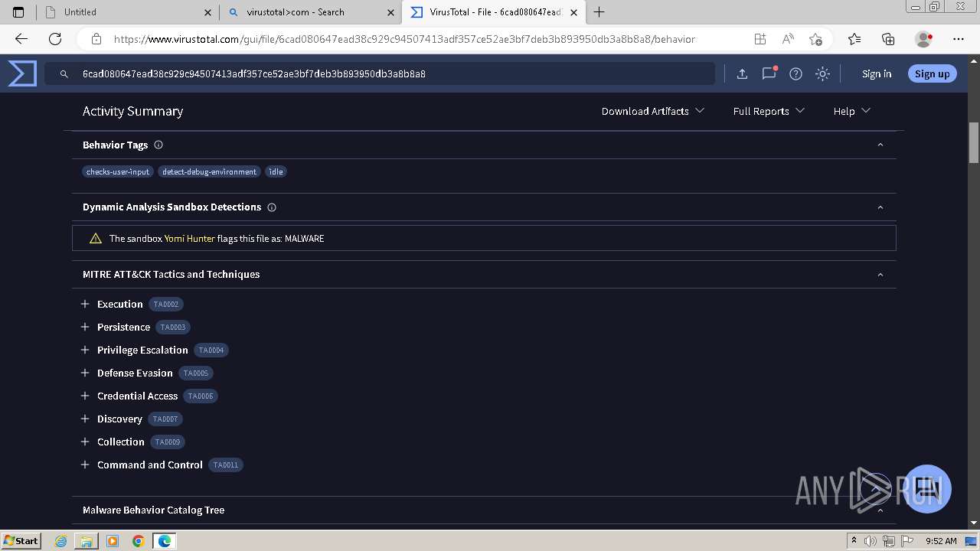Expand the Collection tactic
The height and width of the screenshot is (551, 980).
[x=85, y=442]
